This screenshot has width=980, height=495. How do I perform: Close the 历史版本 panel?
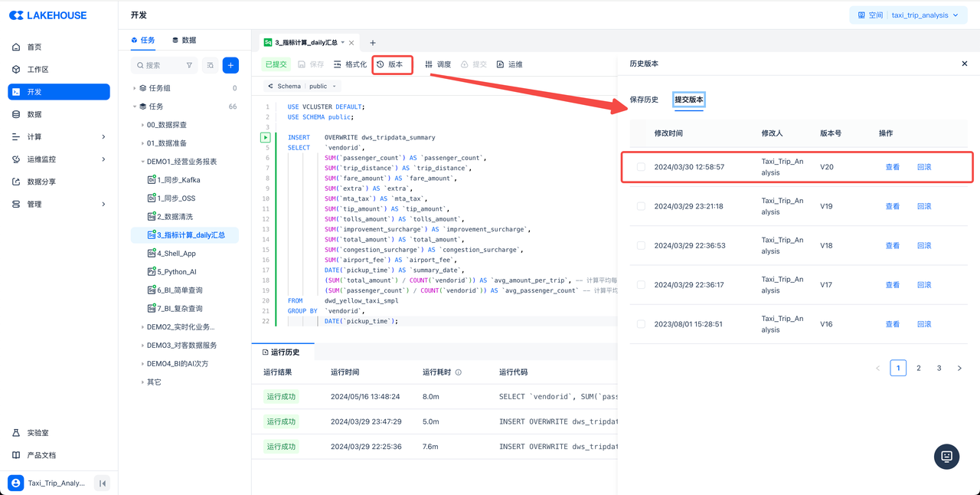(964, 64)
